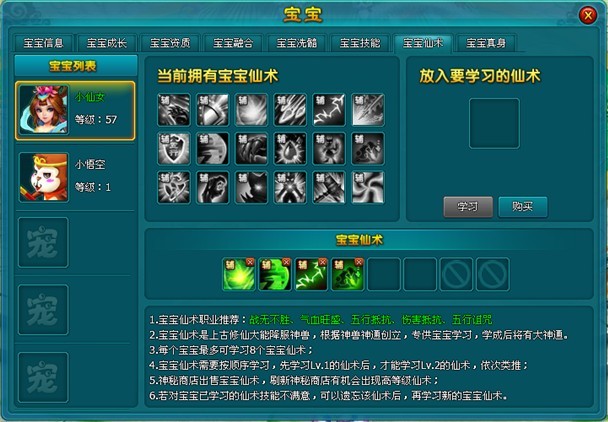608x422 pixels.
Task: Choose the swirl vortex skill icon
Action: [x=368, y=187]
